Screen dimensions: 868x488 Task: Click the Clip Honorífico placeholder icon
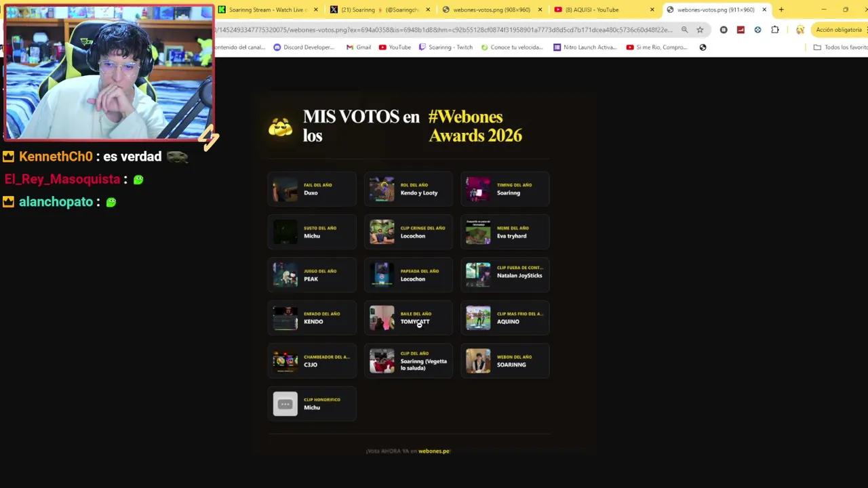tap(285, 404)
